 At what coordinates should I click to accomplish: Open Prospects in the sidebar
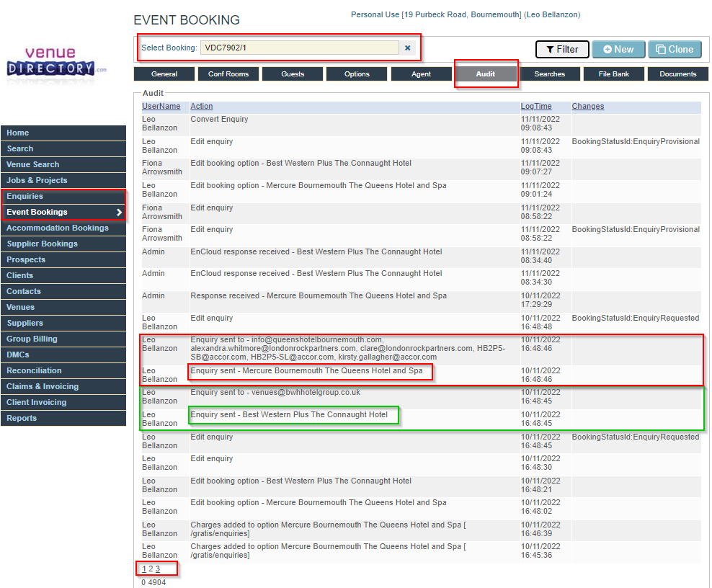[63, 259]
